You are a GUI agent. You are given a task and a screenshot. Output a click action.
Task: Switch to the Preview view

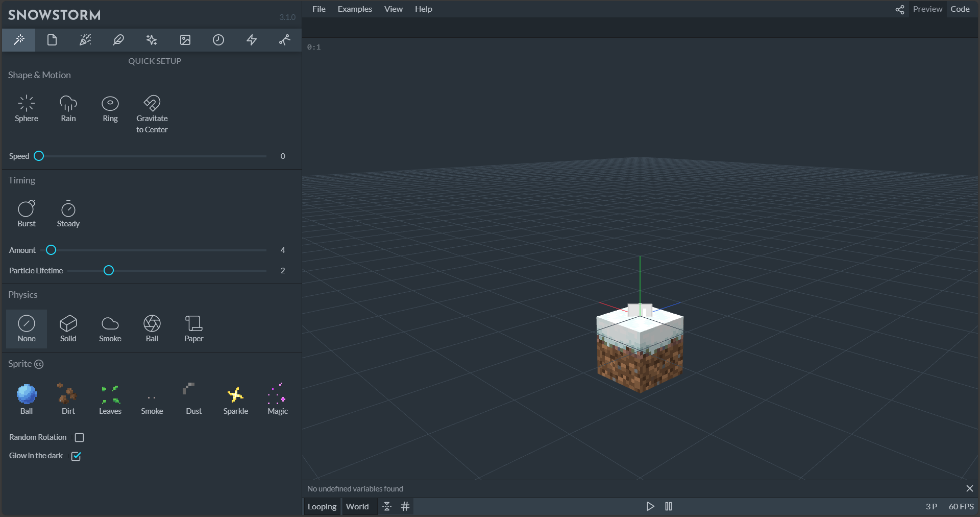(927, 9)
